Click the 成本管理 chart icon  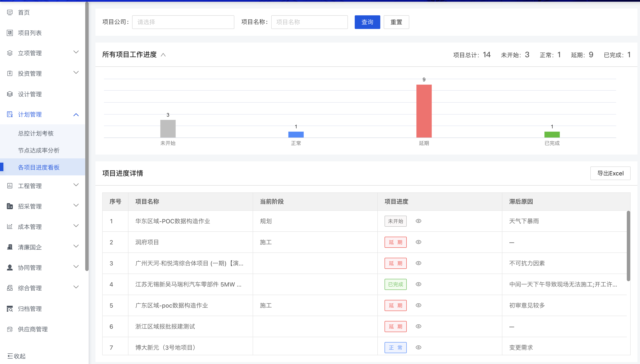point(10,227)
